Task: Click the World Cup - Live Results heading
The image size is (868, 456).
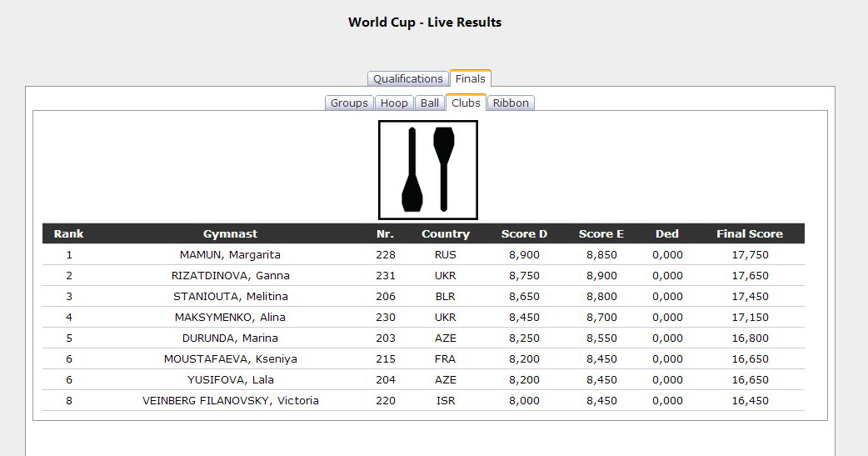Action: pos(425,23)
